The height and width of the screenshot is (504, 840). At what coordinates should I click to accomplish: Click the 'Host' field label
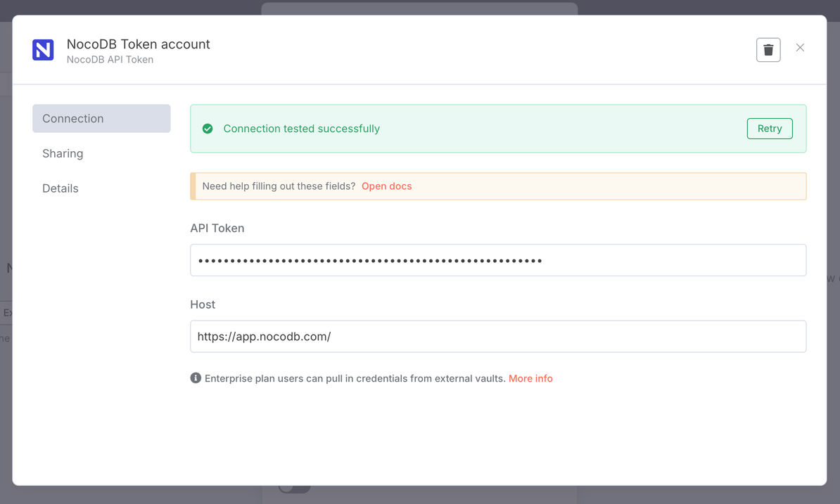point(203,304)
